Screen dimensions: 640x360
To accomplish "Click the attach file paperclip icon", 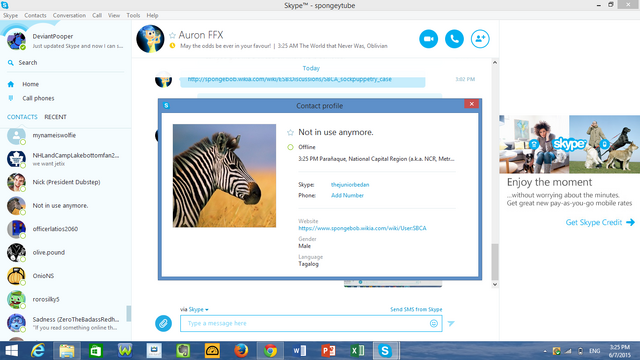I will [x=163, y=323].
